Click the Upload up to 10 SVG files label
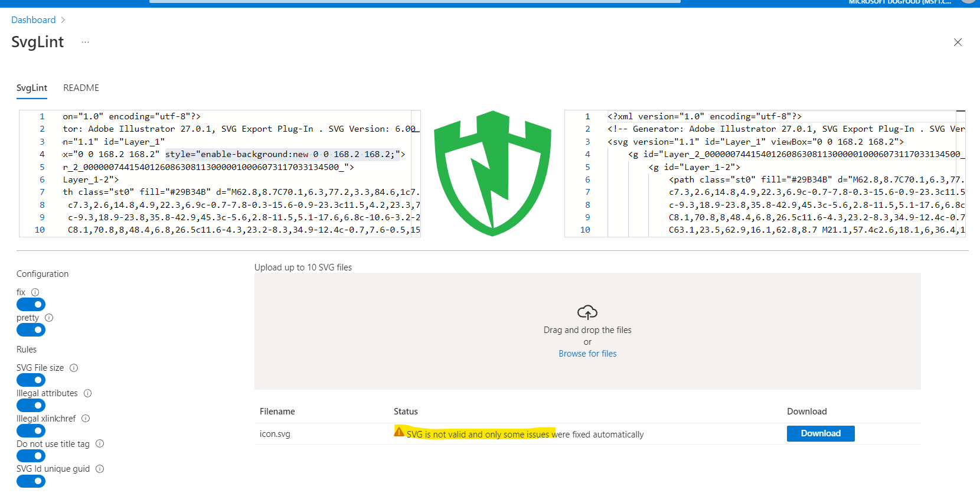Viewport: 980px width, 493px height. (303, 267)
